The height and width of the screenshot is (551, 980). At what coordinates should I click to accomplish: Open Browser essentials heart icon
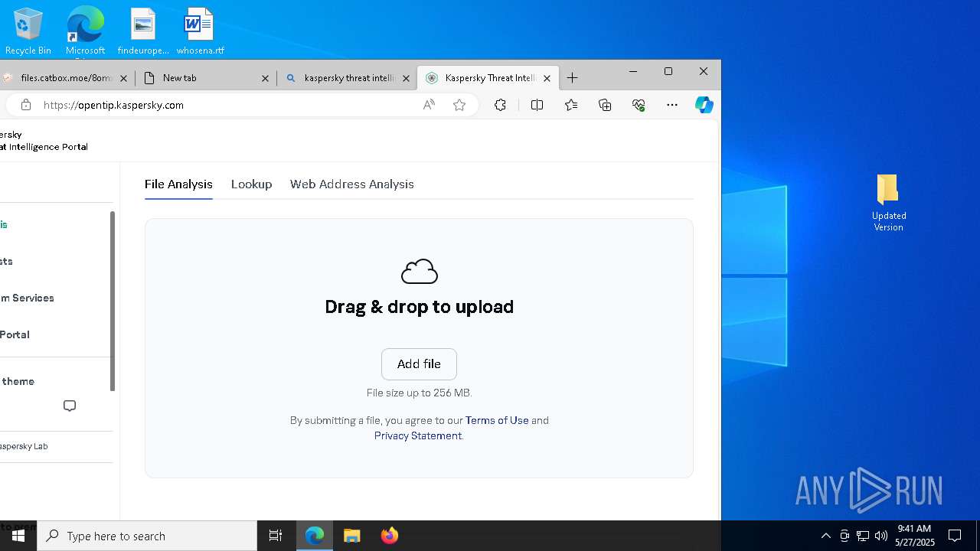639,105
